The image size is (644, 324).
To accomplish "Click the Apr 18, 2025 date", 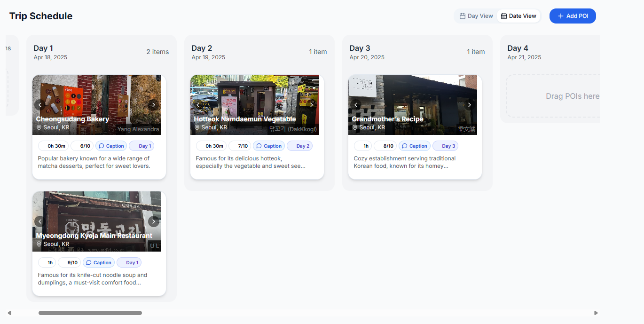I will [50, 57].
